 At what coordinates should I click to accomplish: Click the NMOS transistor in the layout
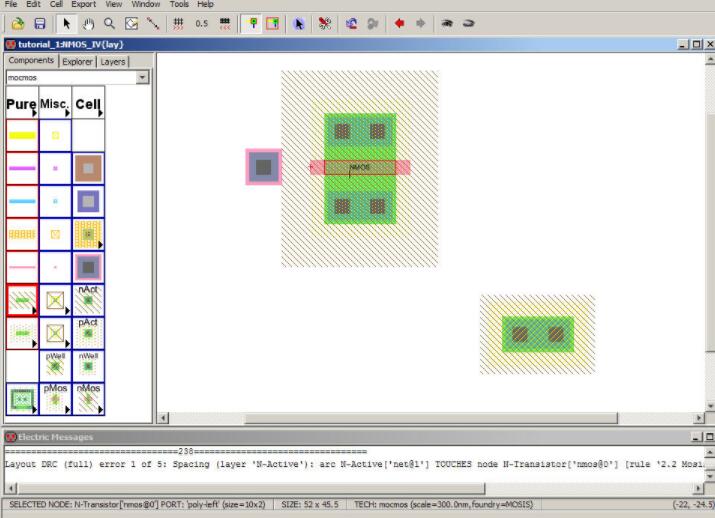[359, 167]
